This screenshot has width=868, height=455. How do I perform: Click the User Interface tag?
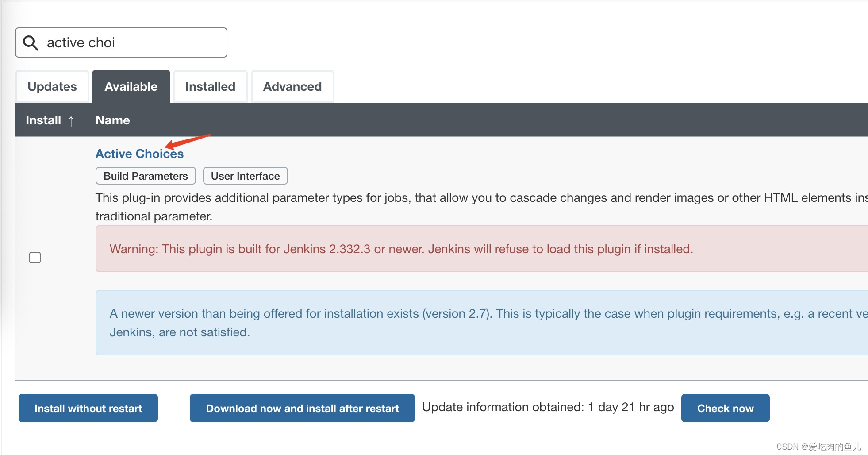tap(245, 176)
